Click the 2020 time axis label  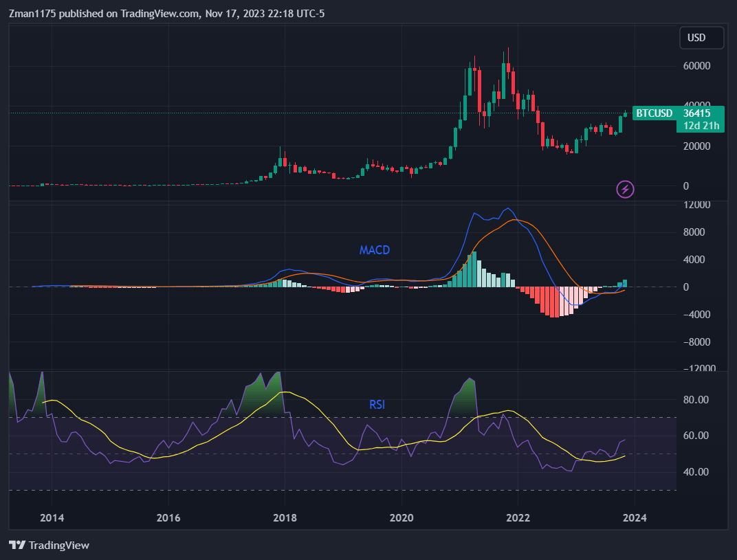401,517
